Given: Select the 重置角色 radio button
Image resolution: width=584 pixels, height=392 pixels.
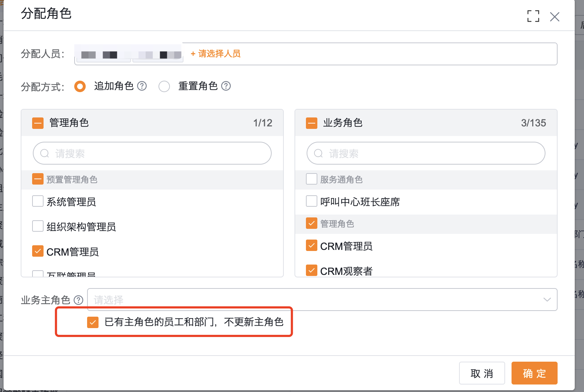Looking at the screenshot, I should click(164, 86).
